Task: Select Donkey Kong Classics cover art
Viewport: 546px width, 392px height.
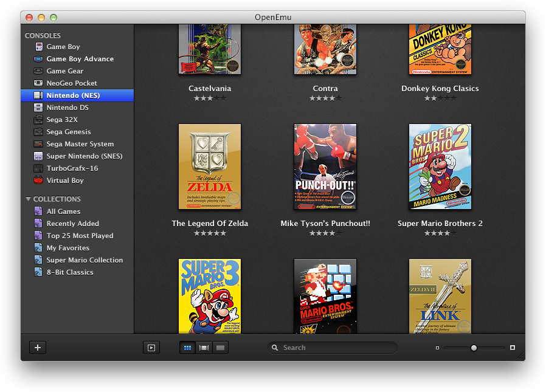Action: 440,49
